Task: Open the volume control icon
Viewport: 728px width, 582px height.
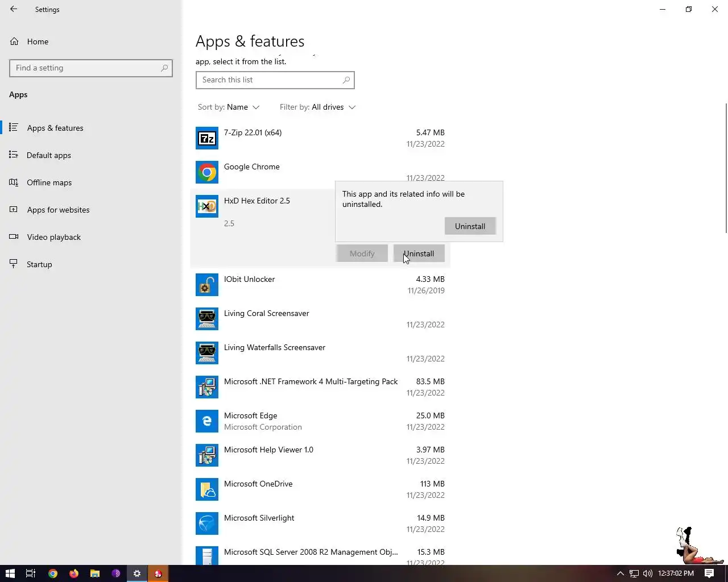Action: point(647,573)
